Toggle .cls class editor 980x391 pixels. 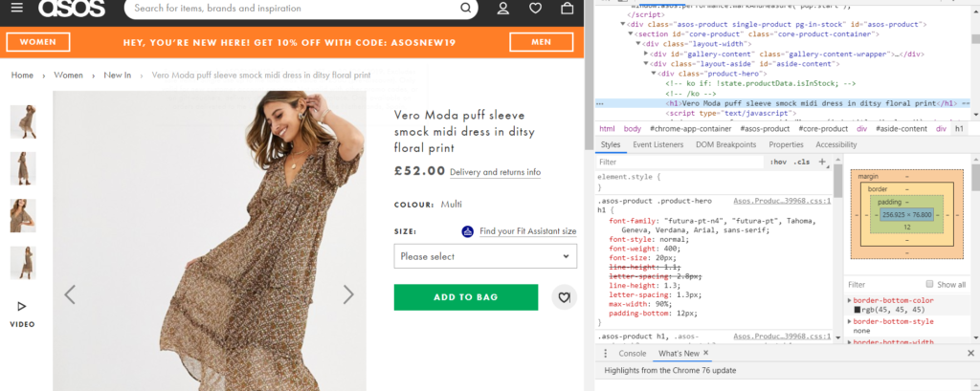pyautogui.click(x=801, y=162)
